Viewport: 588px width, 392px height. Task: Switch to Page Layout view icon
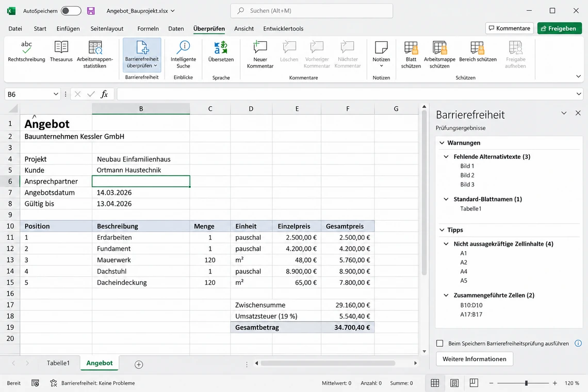tap(454, 383)
